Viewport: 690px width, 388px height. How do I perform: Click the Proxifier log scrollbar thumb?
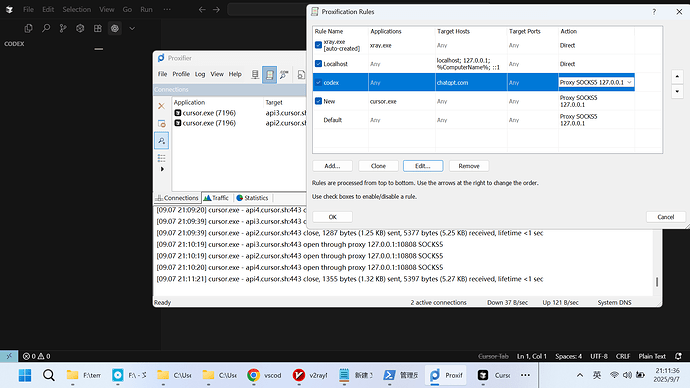pos(657,282)
